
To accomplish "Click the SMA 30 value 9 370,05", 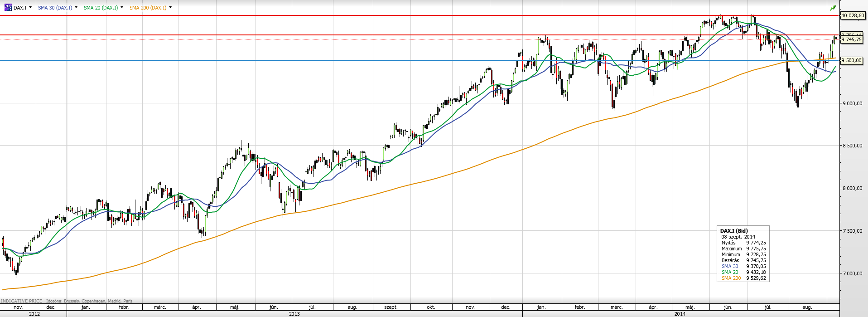I will 756,266.
